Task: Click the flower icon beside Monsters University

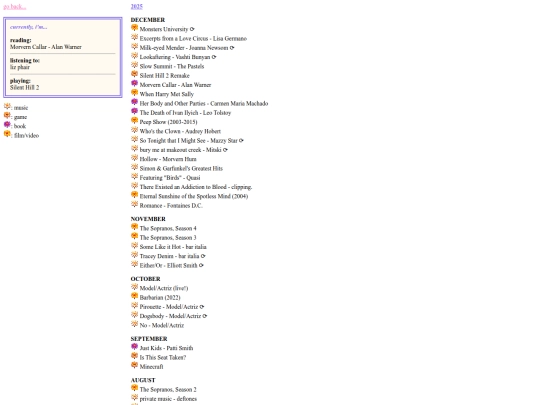Action: pyautogui.click(x=135, y=28)
